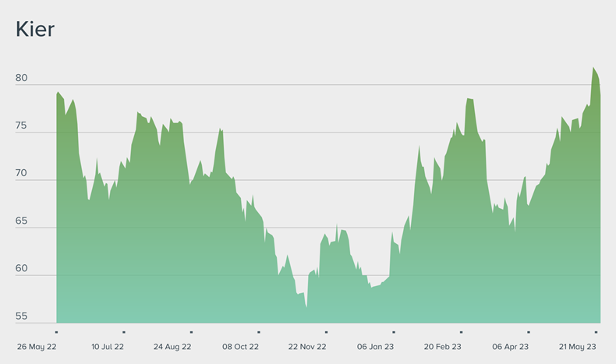Select the 26 May 22 date label

click(x=38, y=346)
